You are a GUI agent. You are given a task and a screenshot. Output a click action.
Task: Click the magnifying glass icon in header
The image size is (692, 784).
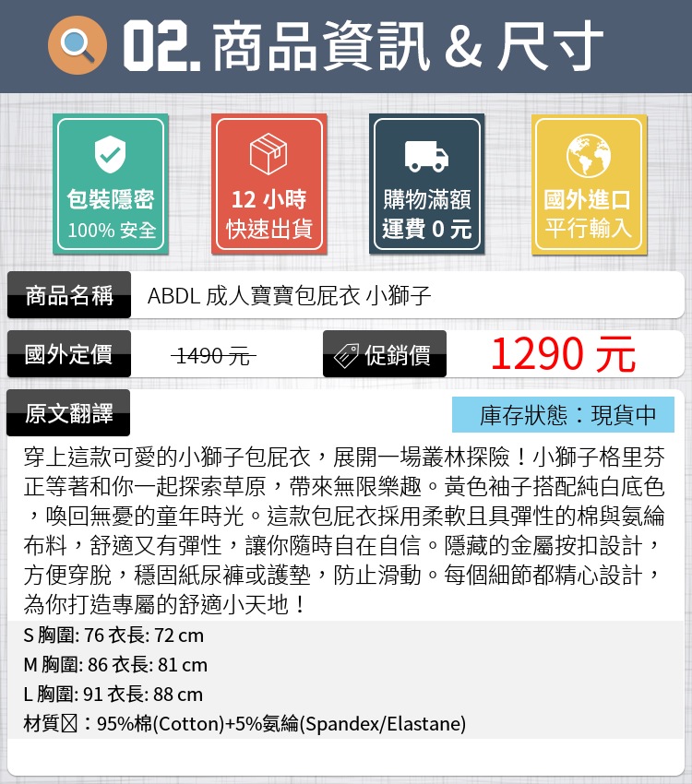click(78, 45)
